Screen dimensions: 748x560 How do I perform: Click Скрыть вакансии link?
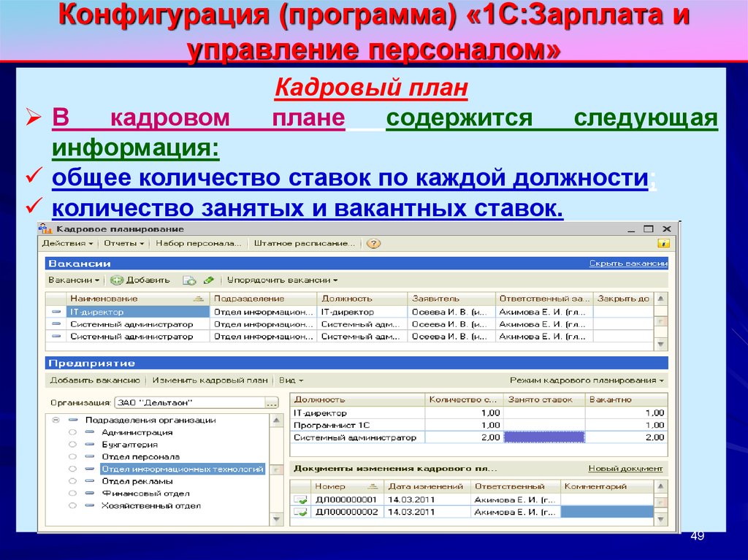tap(627, 264)
